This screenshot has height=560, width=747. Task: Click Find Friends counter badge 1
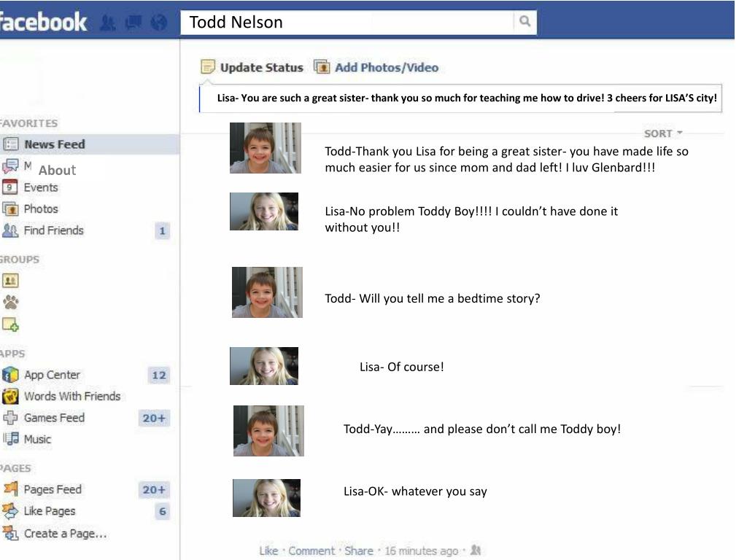pos(163,231)
